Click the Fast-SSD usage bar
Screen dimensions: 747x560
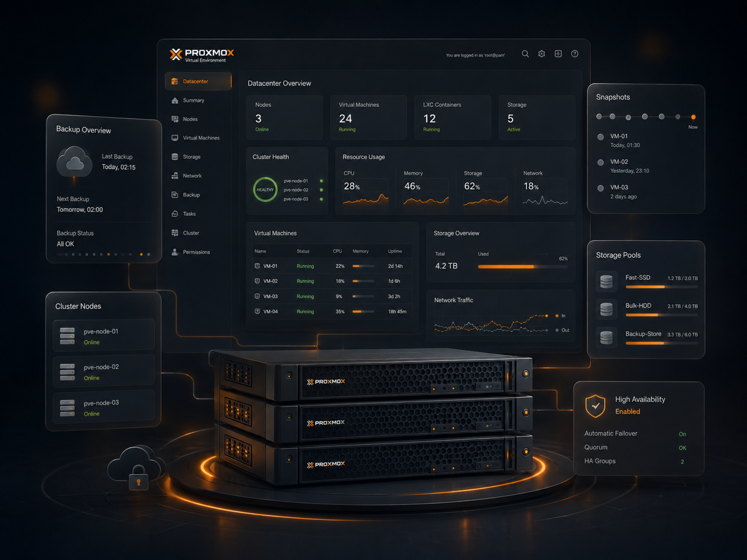point(661,287)
